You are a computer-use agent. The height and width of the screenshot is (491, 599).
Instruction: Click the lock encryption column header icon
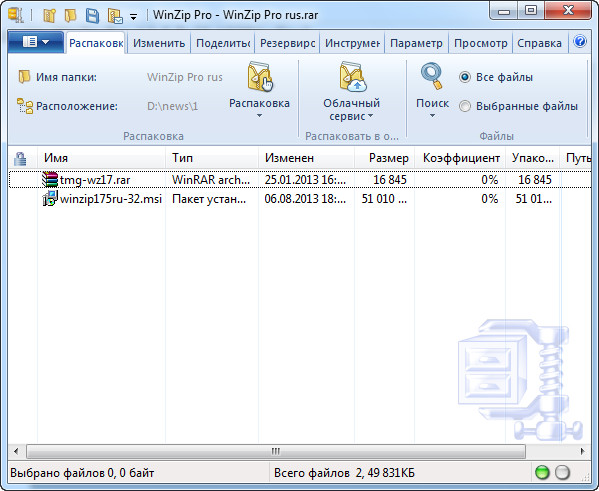coord(20,158)
